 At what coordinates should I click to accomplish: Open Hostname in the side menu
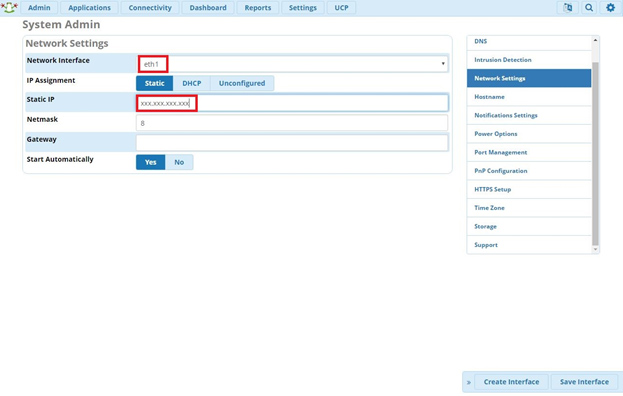click(x=529, y=97)
